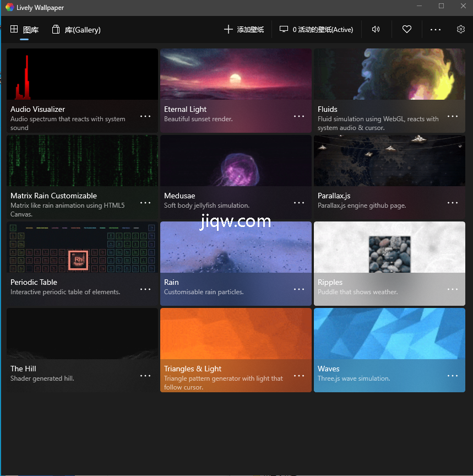Click the 'Fluids' title text

(328, 109)
